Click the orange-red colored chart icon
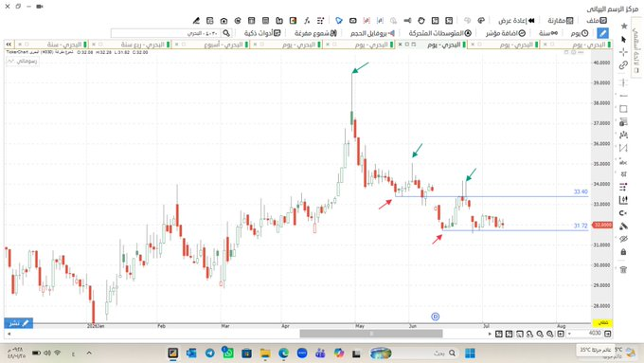This screenshot has width=644, height=363. pyautogui.click(x=293, y=21)
